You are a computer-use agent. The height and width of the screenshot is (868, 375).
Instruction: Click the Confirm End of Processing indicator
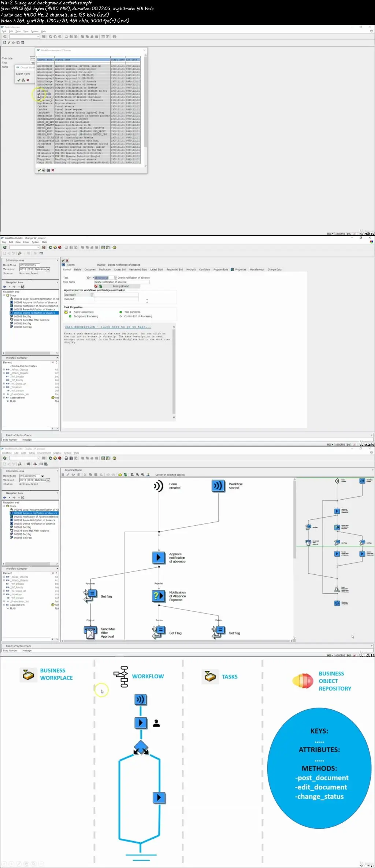tap(121, 316)
